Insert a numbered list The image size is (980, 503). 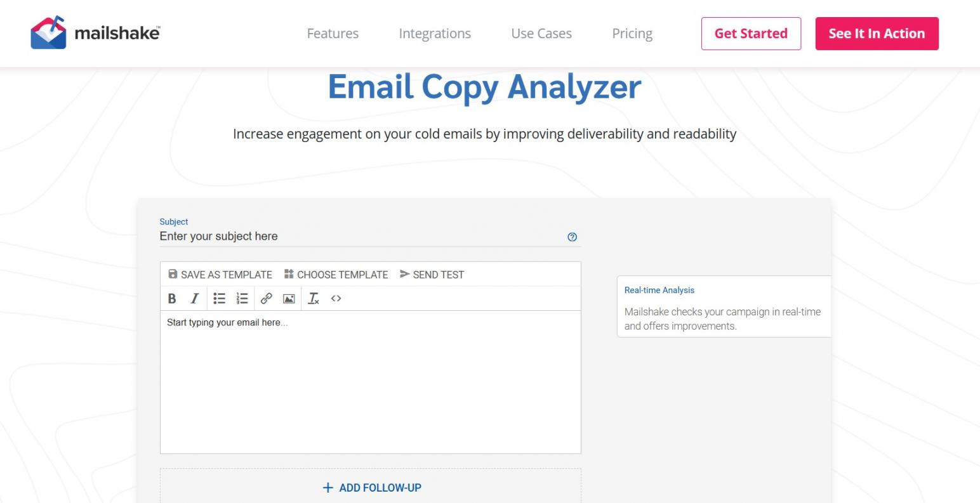(x=242, y=299)
